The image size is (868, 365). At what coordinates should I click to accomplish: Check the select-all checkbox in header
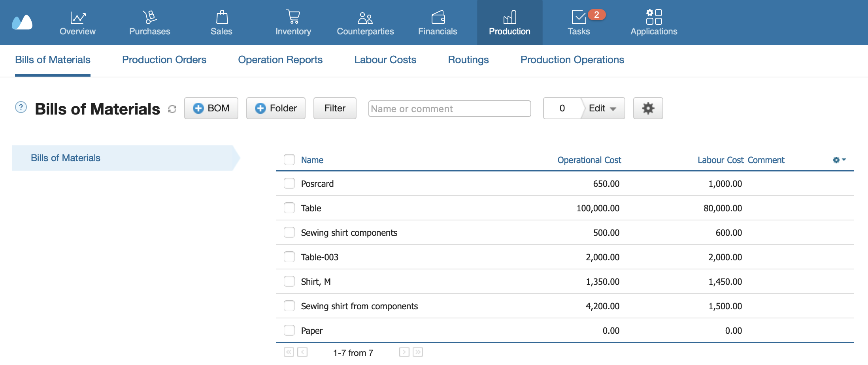(x=289, y=160)
